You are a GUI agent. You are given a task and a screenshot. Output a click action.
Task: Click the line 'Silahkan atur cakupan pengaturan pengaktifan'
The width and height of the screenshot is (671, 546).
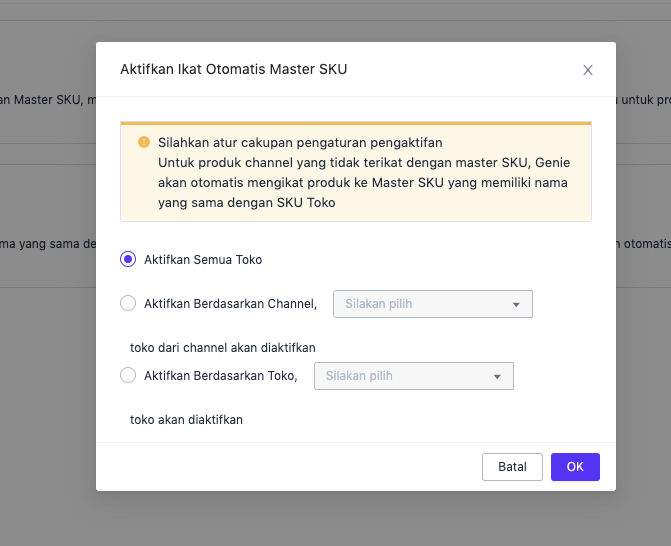tap(300, 142)
